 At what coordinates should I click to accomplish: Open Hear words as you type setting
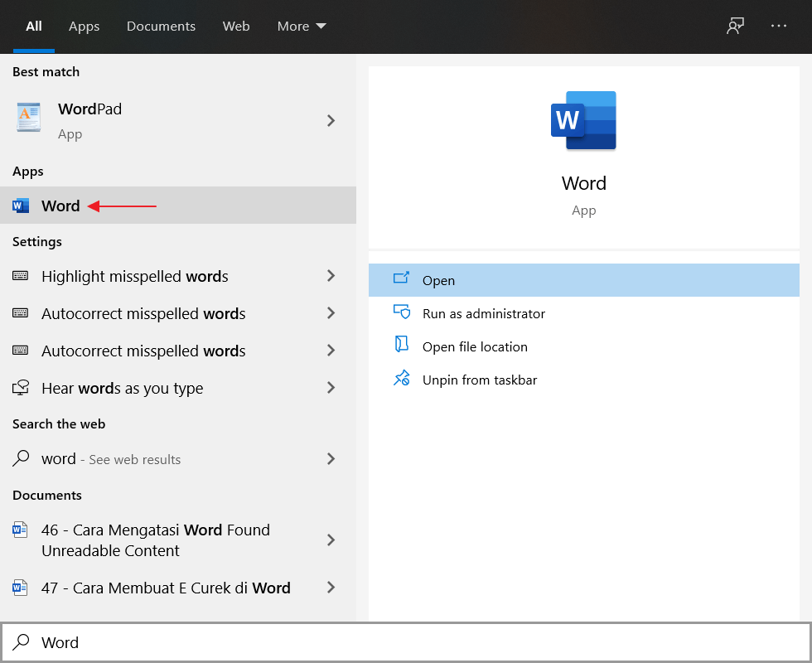pyautogui.click(x=178, y=388)
